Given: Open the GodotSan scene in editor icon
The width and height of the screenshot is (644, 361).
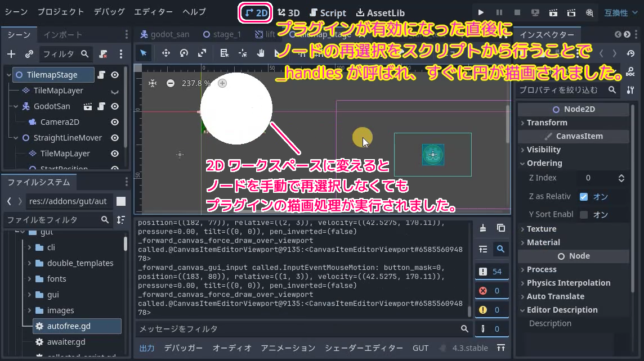Looking at the screenshot, I should [x=87, y=106].
